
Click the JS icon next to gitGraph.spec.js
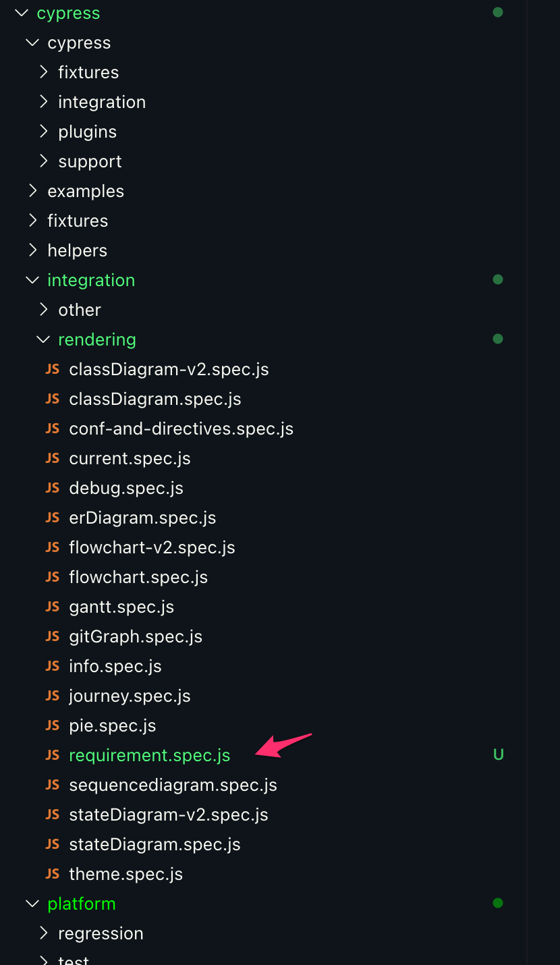pos(53,636)
